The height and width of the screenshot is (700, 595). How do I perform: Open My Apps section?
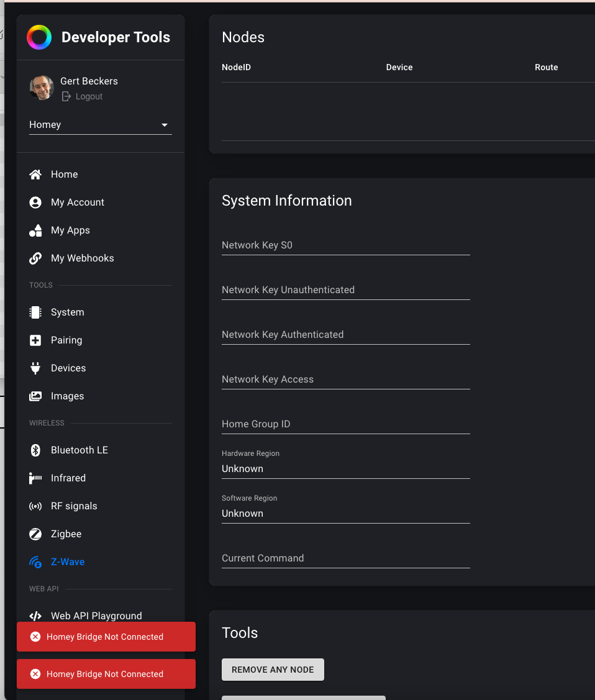(70, 230)
